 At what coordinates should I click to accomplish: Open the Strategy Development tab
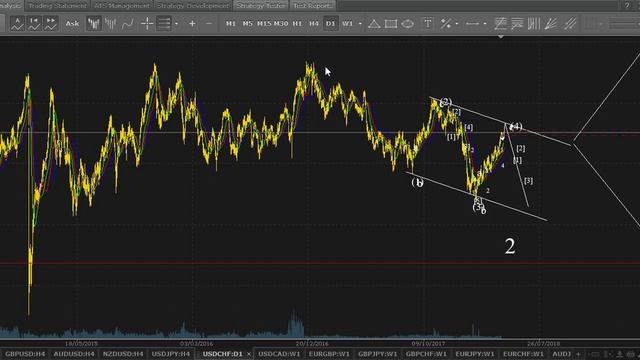(x=193, y=6)
